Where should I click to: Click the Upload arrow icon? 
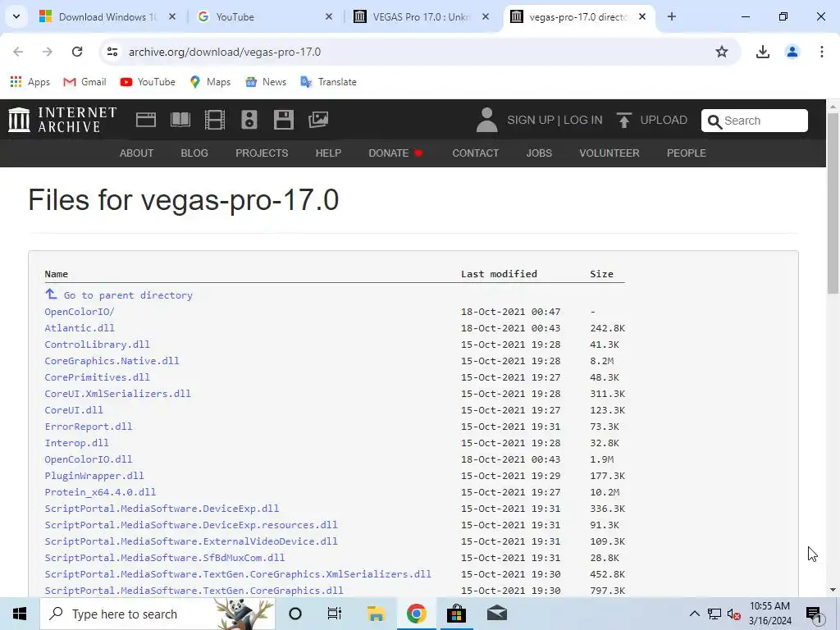click(x=623, y=120)
